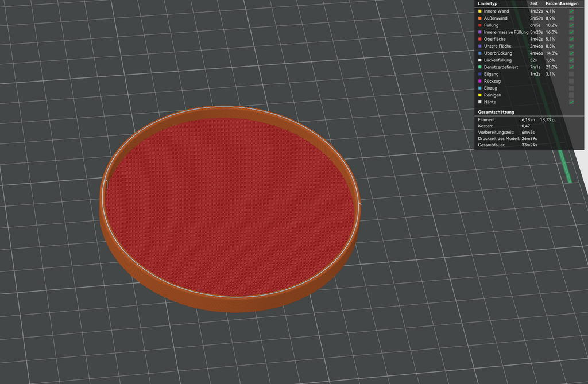Click the Linientyp column header
Viewport: 588px width, 384px height.
(x=488, y=4)
